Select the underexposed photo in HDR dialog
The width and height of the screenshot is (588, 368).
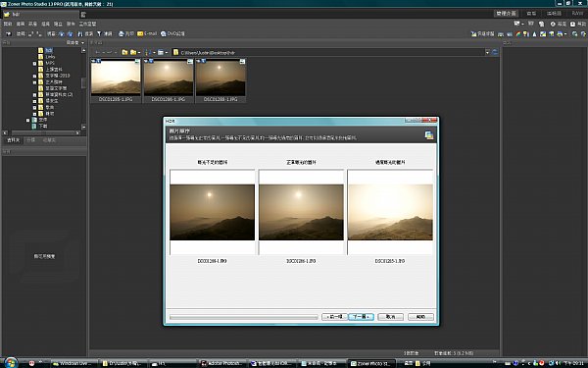coord(213,212)
